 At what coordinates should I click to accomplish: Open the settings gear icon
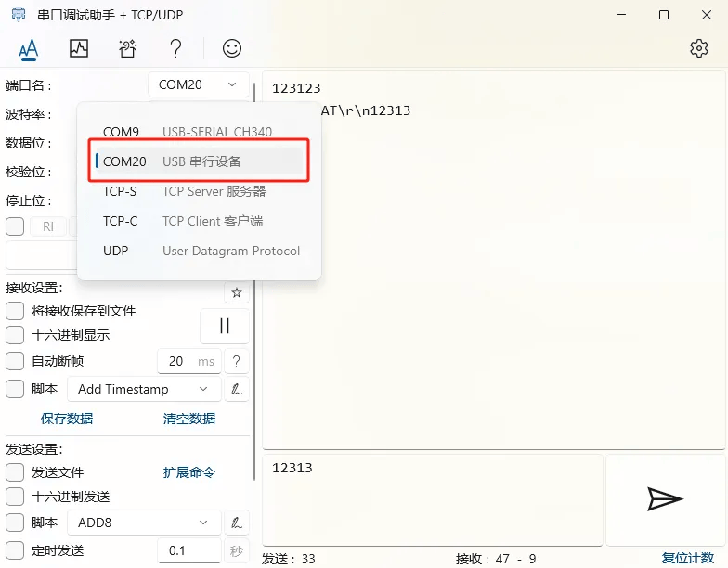point(698,48)
